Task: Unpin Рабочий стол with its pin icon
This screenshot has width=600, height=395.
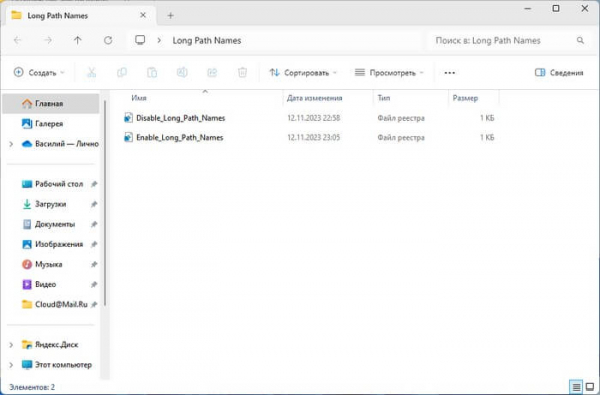Action: [94, 184]
